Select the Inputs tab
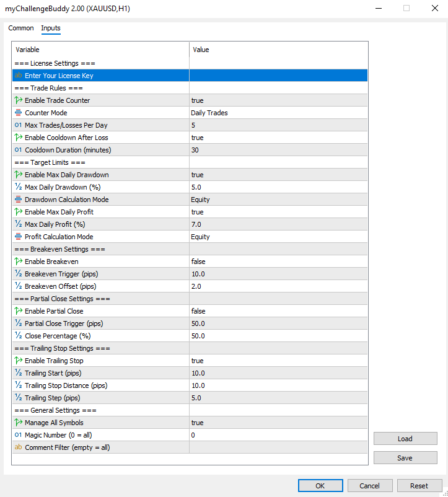Viewport: 448px width, 497px height. (x=51, y=29)
